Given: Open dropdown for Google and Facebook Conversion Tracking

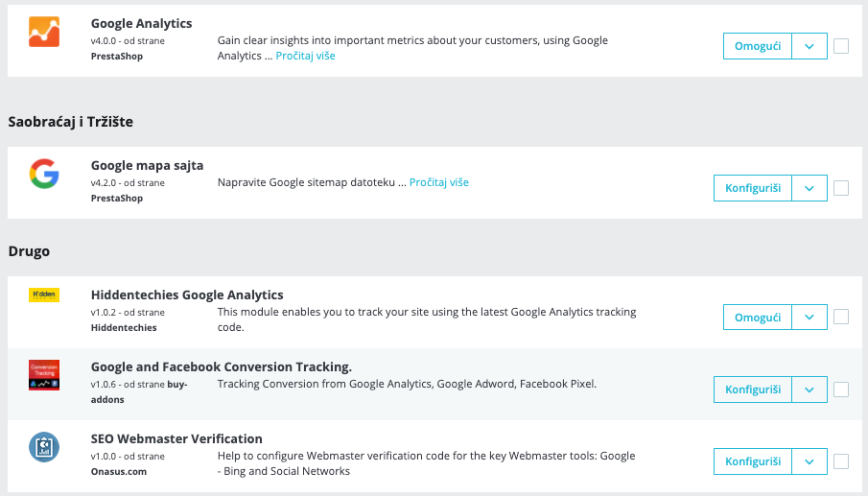Looking at the screenshot, I should pyautogui.click(x=809, y=390).
